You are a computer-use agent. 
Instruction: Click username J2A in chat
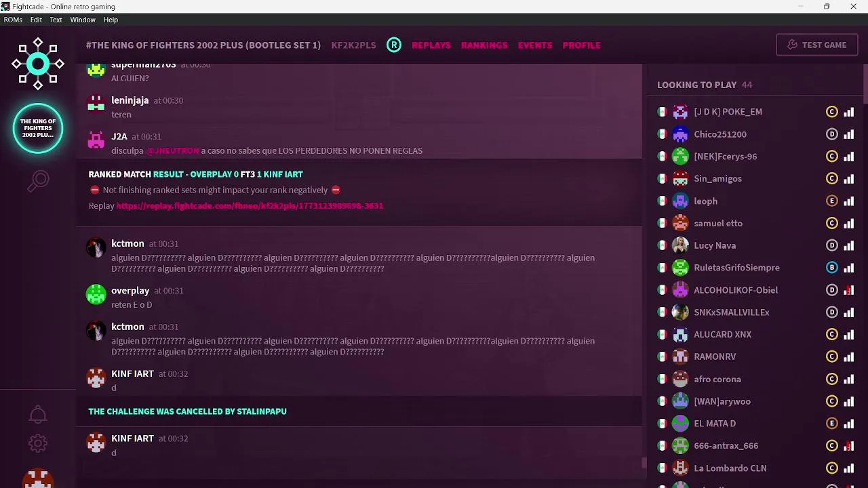119,136
